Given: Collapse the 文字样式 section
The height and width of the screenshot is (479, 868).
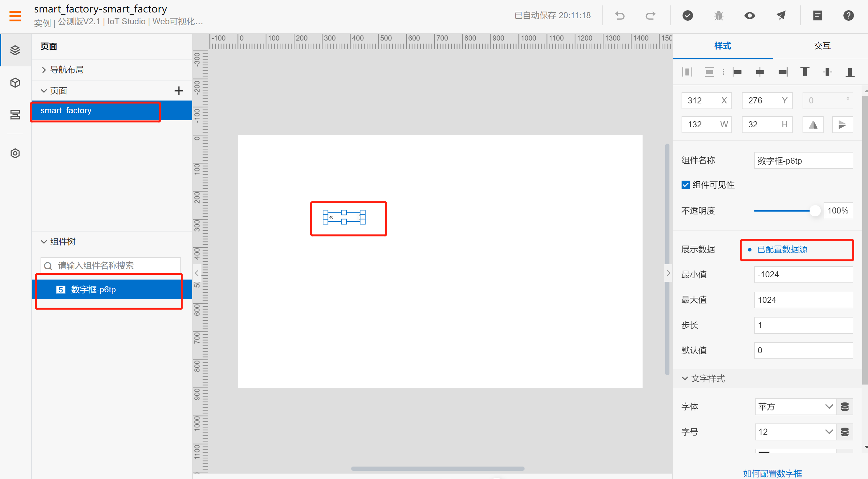Looking at the screenshot, I should click(x=685, y=378).
